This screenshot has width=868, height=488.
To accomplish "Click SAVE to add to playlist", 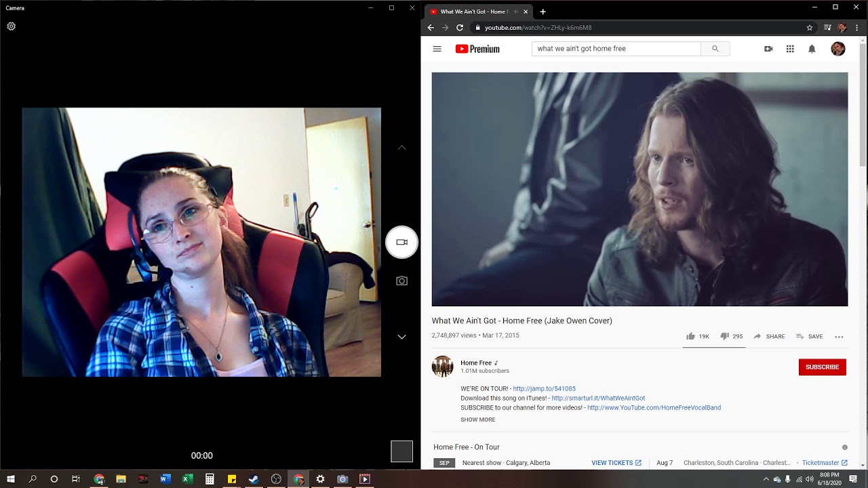I will 809,336.
